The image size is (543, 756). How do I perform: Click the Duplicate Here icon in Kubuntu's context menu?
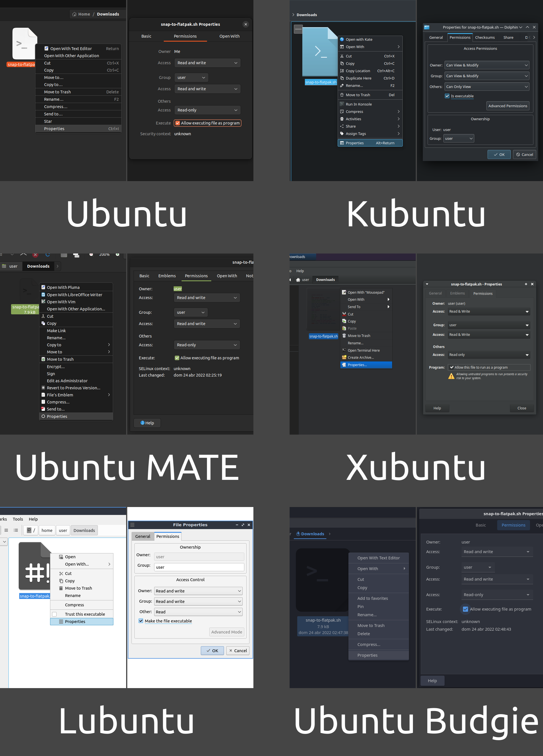pyautogui.click(x=342, y=78)
